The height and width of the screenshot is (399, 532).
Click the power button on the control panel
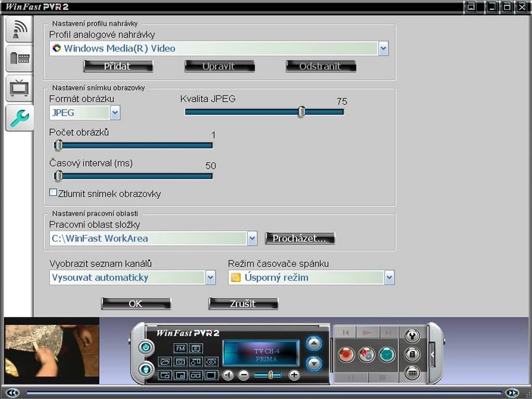point(146,348)
